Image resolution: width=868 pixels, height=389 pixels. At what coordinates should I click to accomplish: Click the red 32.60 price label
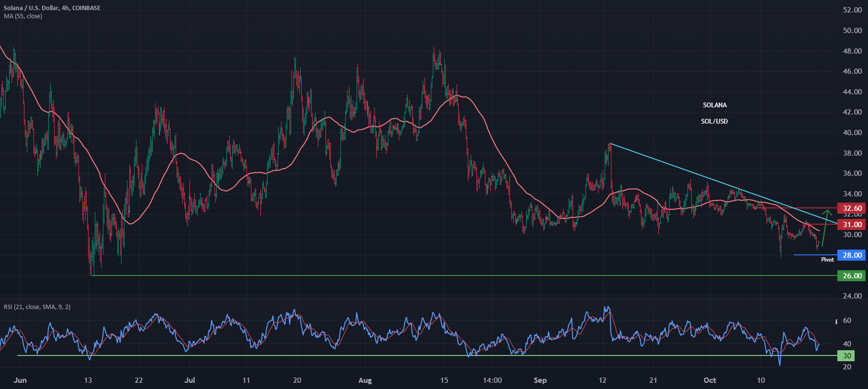click(852, 208)
